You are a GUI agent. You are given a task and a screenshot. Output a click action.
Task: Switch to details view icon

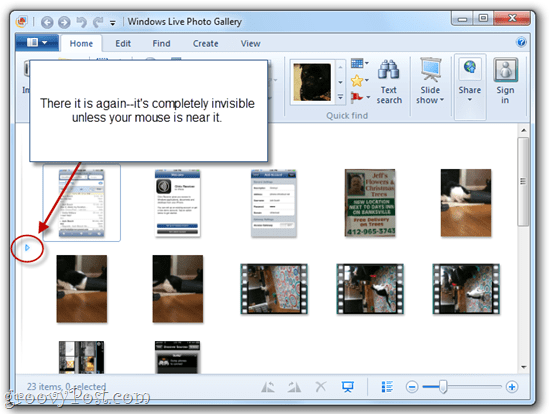387,387
